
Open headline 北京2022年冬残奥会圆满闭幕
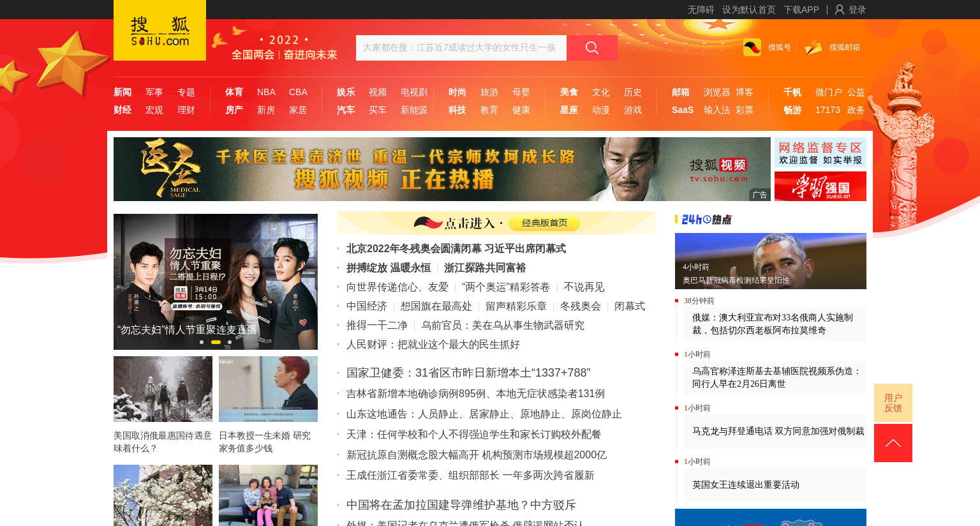456,248
